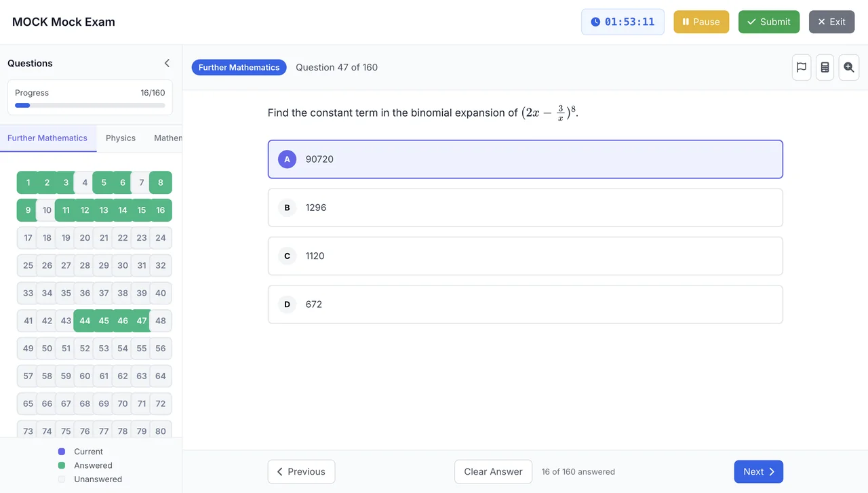Jump to question 12
This screenshot has width=868, height=493.
pos(85,210)
